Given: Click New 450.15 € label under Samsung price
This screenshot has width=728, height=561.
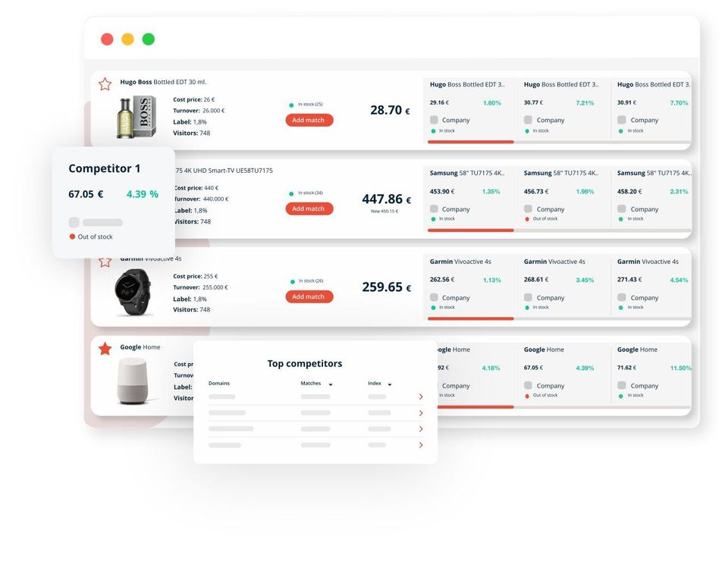Looking at the screenshot, I should [384, 211].
